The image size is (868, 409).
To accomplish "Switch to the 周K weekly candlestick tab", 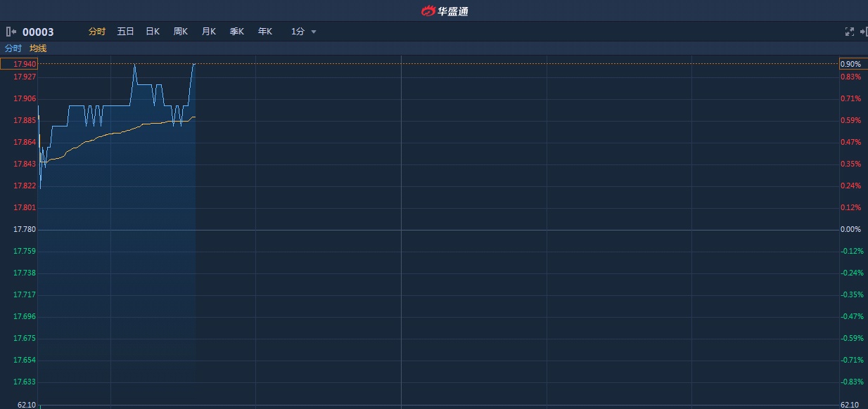I will [181, 32].
